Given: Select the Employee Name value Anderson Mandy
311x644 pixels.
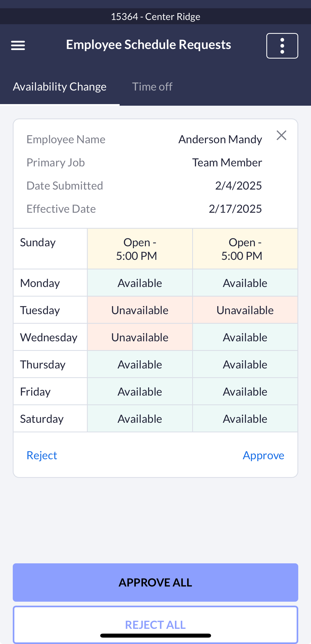Looking at the screenshot, I should pyautogui.click(x=220, y=139).
